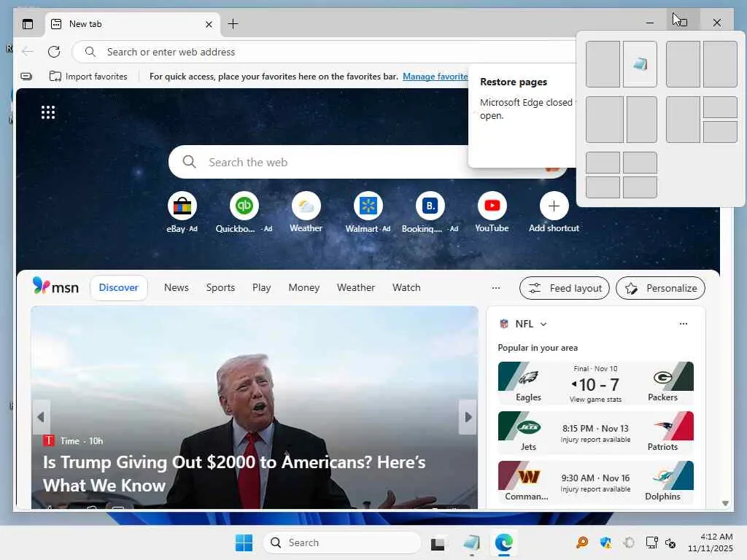Open Windows Security tray icon
747x560 pixels.
click(x=605, y=542)
